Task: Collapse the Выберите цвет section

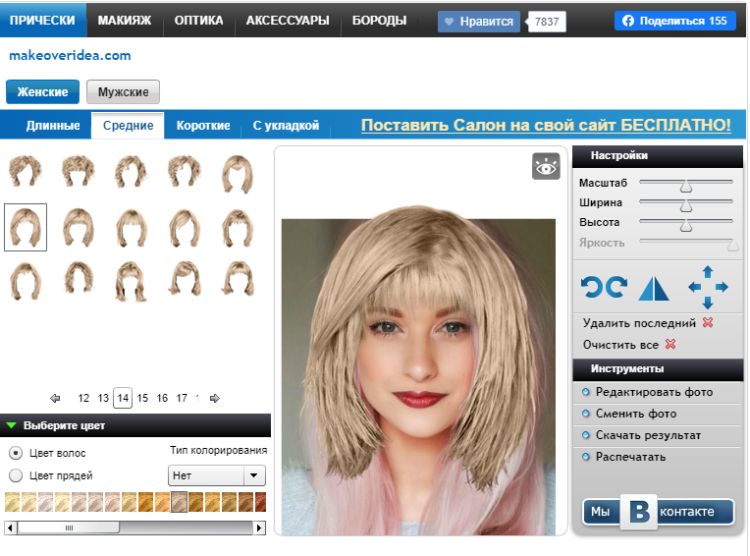Action: (x=12, y=425)
